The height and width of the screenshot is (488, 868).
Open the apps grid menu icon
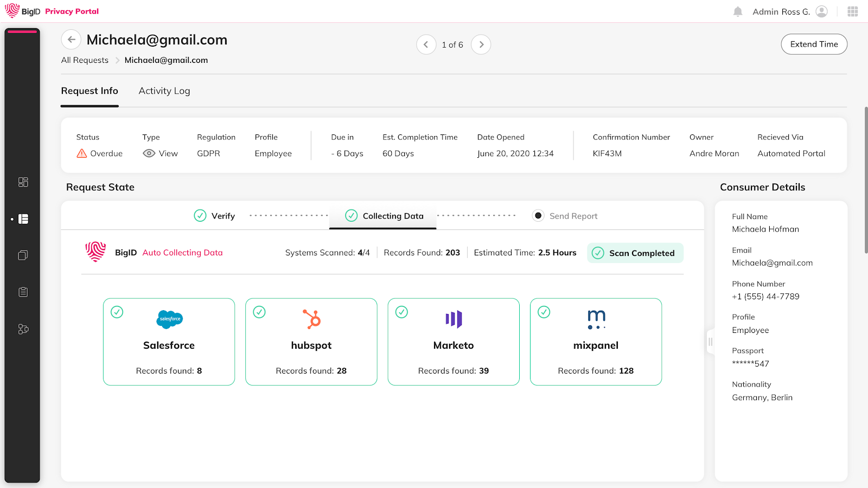[x=853, y=11]
